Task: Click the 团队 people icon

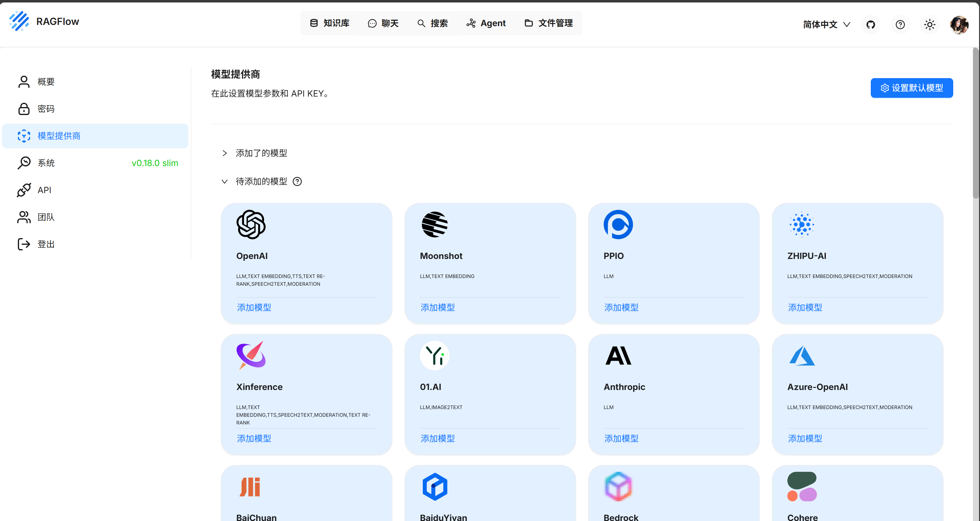Action: [x=24, y=217]
